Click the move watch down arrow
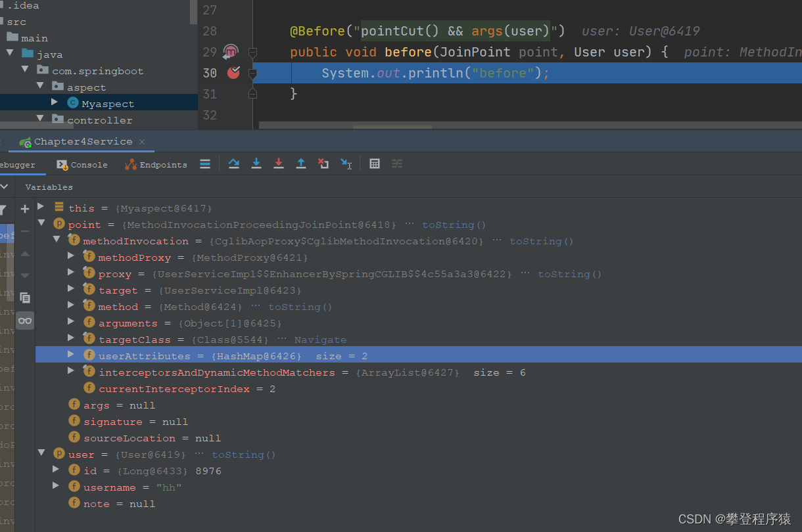The height and width of the screenshot is (532, 802). tap(25, 275)
